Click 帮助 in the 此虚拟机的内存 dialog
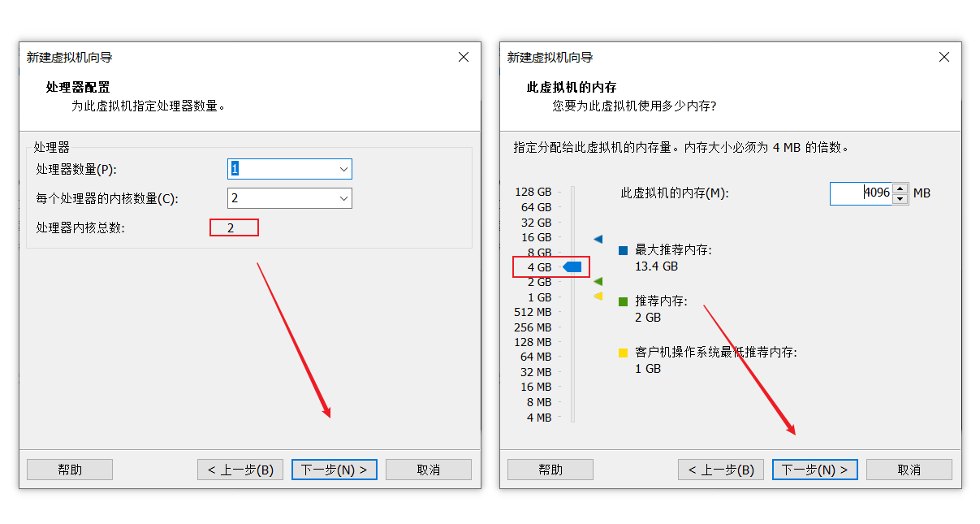The width and height of the screenshot is (980, 524). pyautogui.click(x=550, y=470)
